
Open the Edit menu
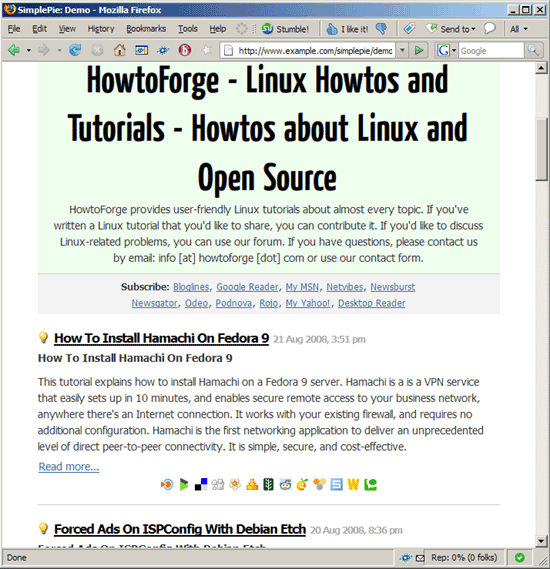coord(40,29)
